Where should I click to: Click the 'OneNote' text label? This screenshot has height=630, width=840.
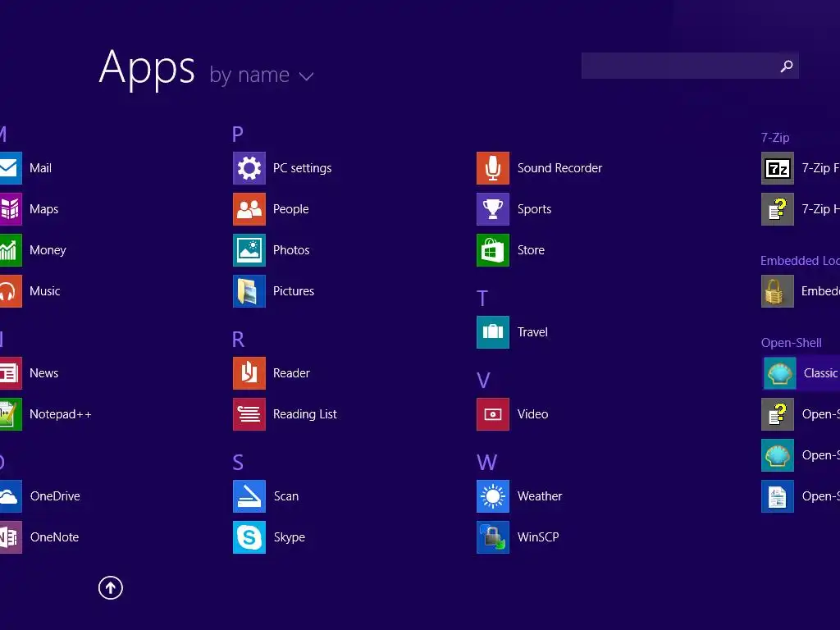[x=55, y=537]
